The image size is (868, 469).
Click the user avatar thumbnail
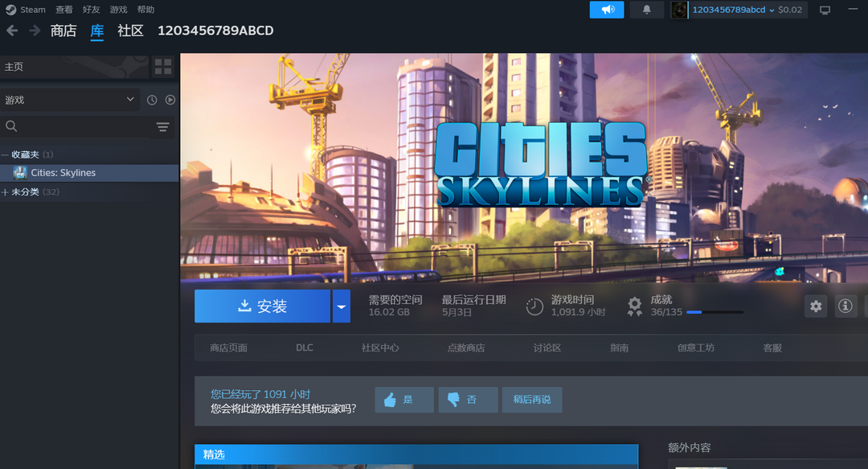click(x=678, y=10)
